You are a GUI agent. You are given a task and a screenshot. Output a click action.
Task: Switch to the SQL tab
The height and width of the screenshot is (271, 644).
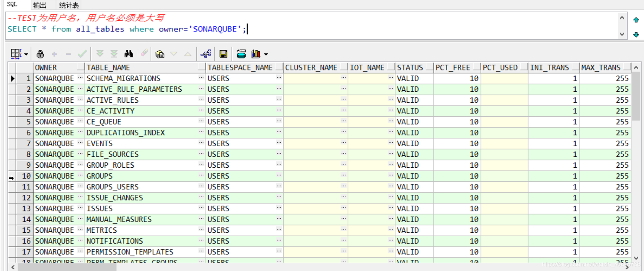[12, 5]
